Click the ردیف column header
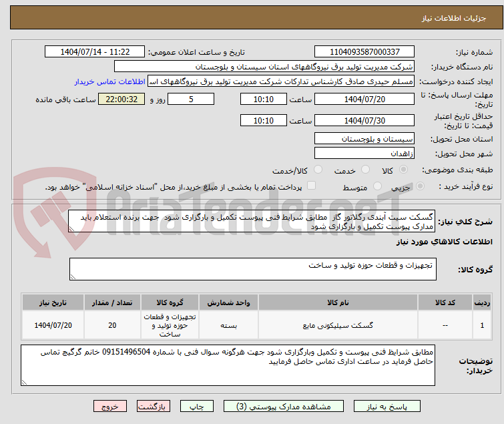 482,302
